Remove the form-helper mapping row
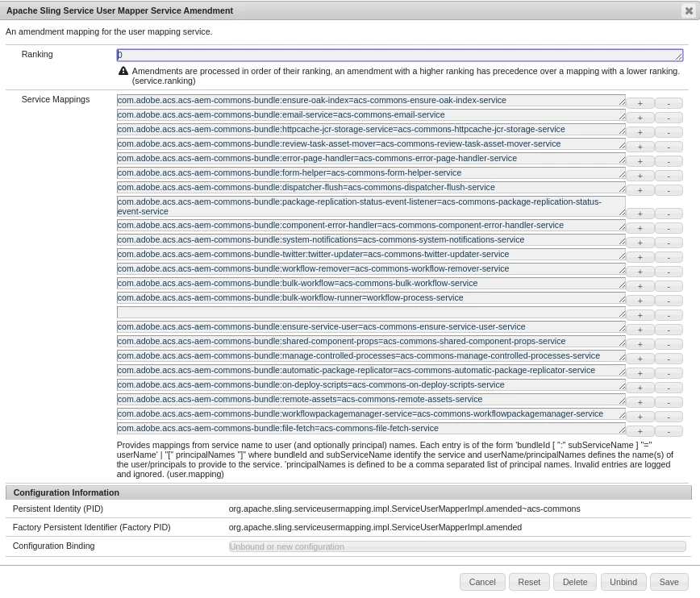The height and width of the screenshot is (598, 700). point(669,176)
